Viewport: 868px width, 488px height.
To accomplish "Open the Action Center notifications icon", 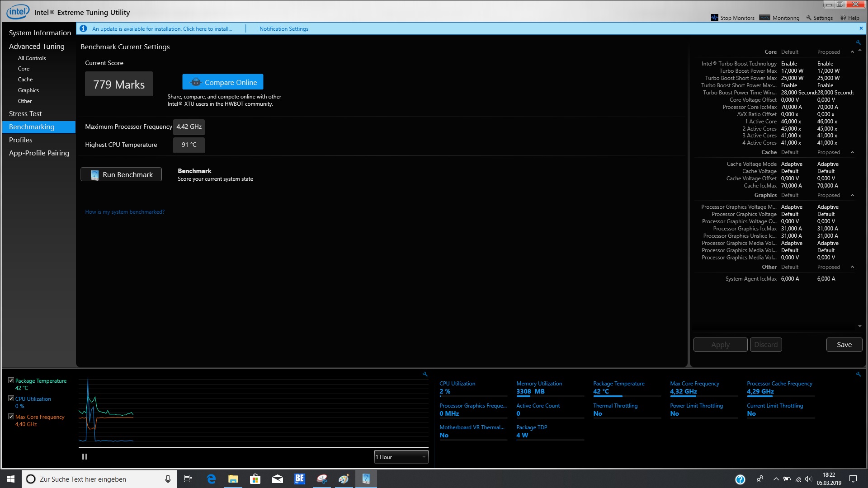I will coord(853,479).
